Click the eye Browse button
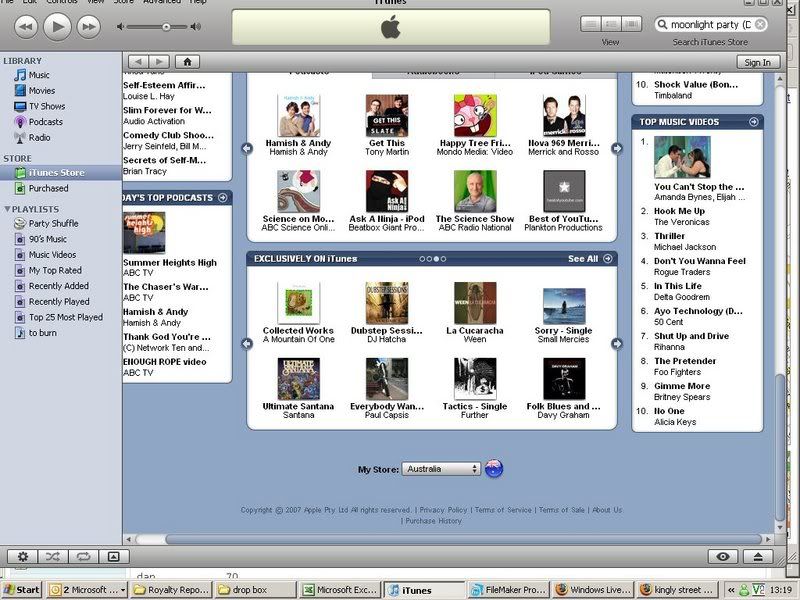 coord(723,557)
